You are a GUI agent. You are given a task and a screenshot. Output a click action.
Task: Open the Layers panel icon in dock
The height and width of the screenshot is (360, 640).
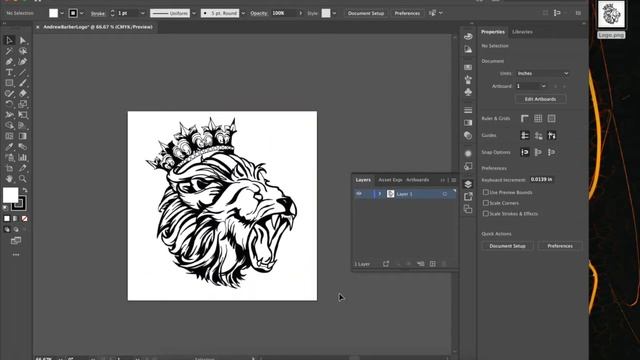coord(468,184)
